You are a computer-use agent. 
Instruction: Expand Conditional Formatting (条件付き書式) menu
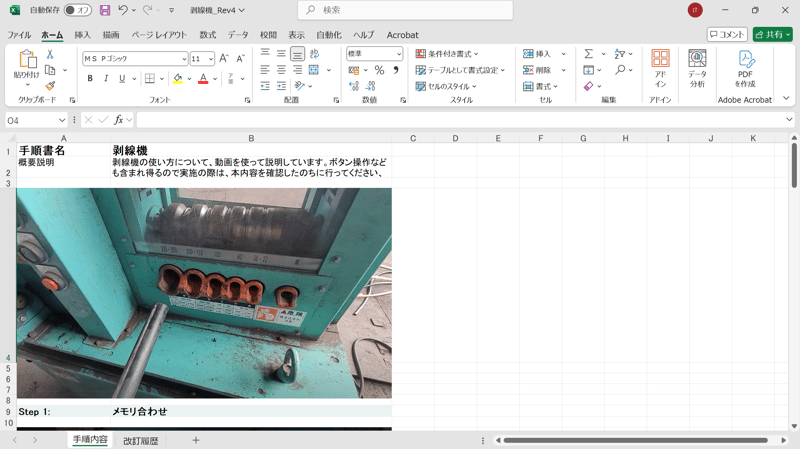[447, 54]
